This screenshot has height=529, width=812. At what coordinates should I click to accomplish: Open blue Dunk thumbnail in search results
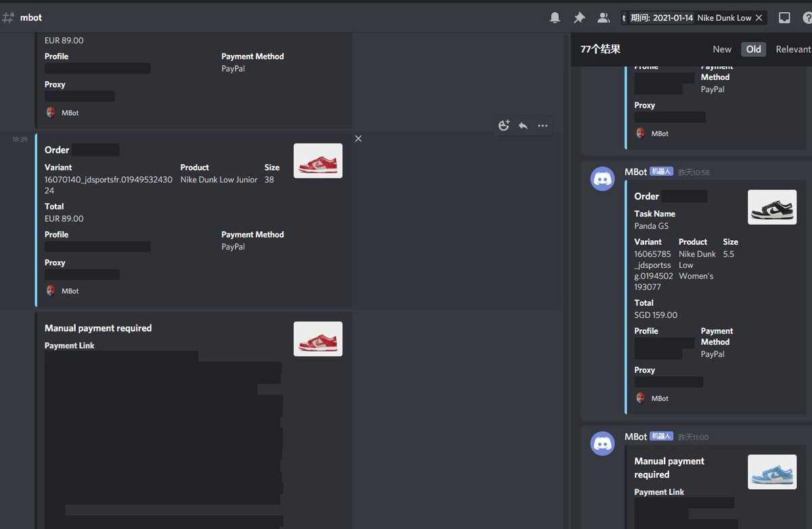[772, 472]
